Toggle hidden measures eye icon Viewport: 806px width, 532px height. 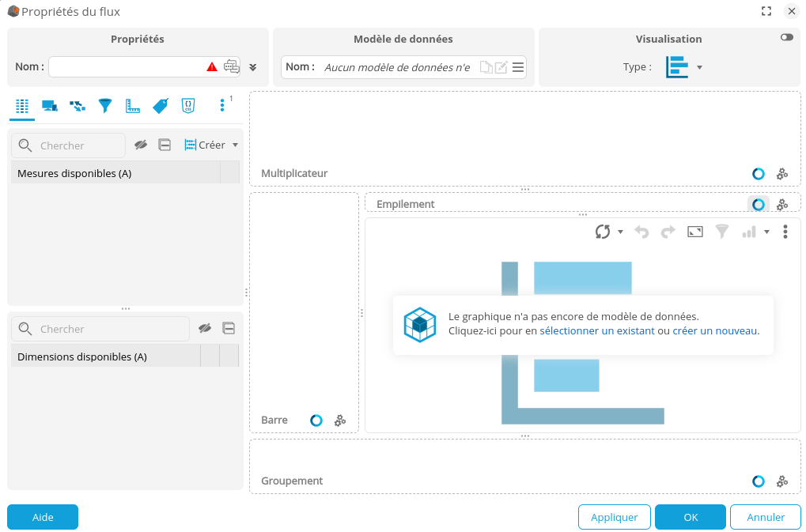(x=141, y=145)
